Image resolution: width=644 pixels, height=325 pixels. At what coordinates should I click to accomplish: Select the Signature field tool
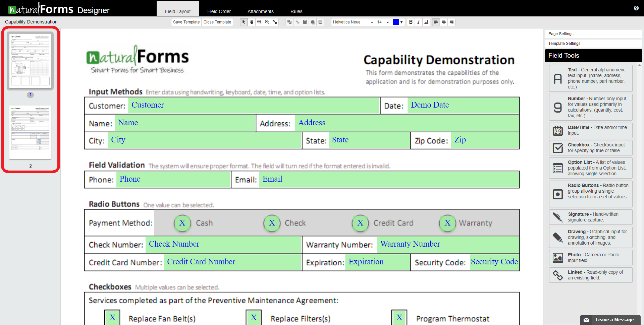591,217
